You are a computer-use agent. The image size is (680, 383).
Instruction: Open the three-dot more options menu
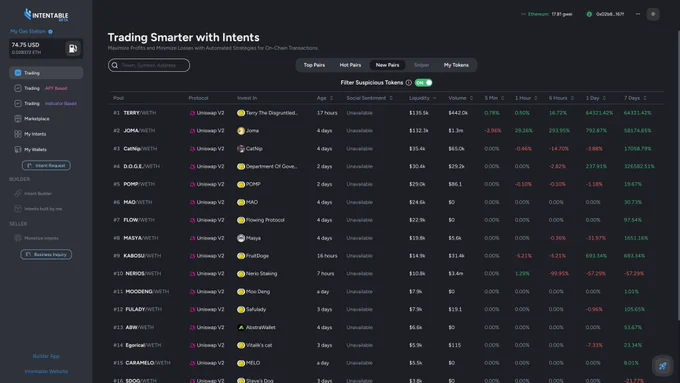click(638, 14)
